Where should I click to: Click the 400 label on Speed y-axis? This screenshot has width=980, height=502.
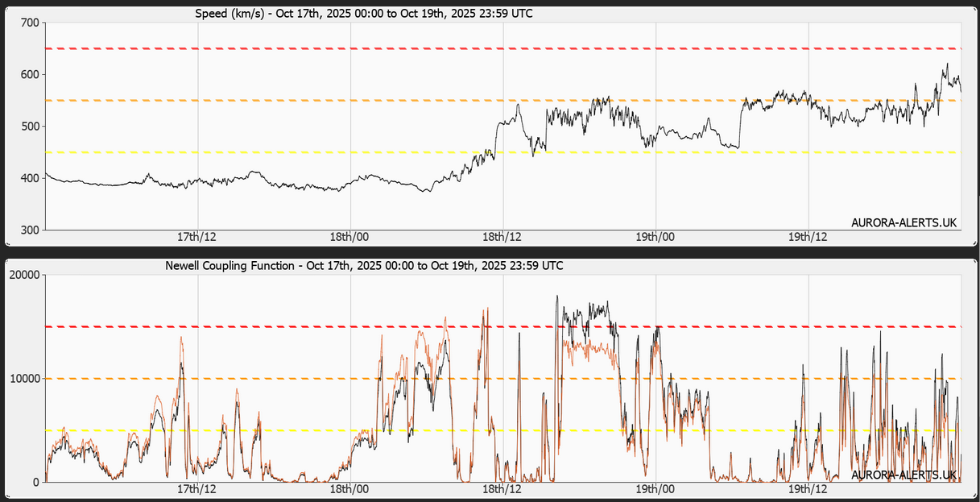(x=30, y=178)
